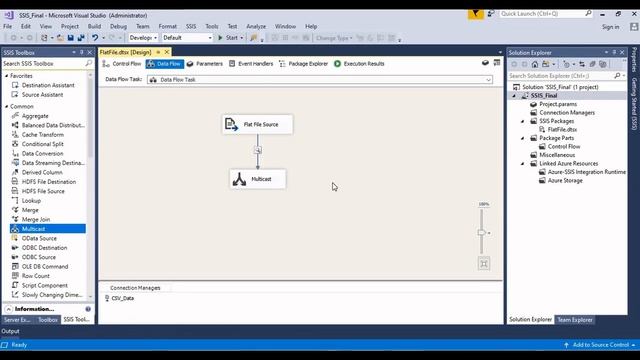Image resolution: width=640 pixels, height=360 pixels.
Task: Switch to Event Handlers tab
Action: click(x=251, y=64)
